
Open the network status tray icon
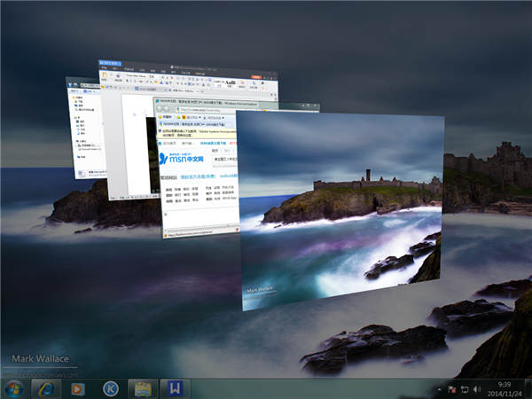464,389
